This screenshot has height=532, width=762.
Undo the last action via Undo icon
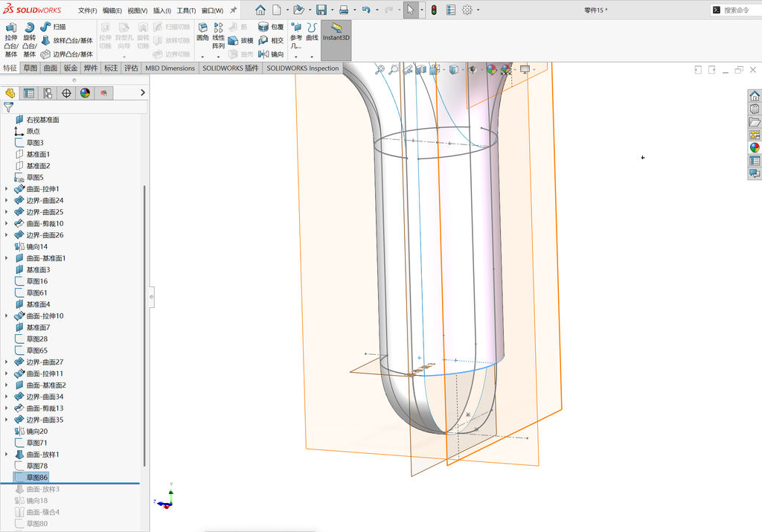click(x=366, y=10)
